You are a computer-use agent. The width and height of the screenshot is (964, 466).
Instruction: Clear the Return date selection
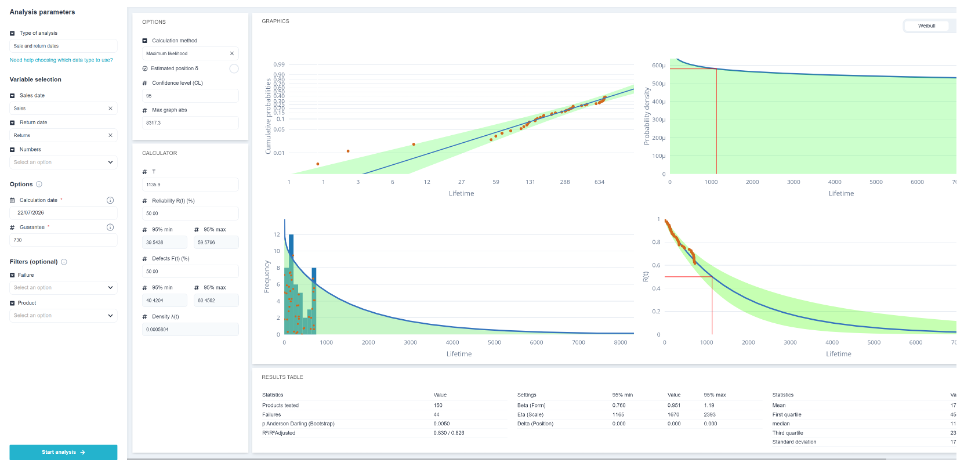110,135
